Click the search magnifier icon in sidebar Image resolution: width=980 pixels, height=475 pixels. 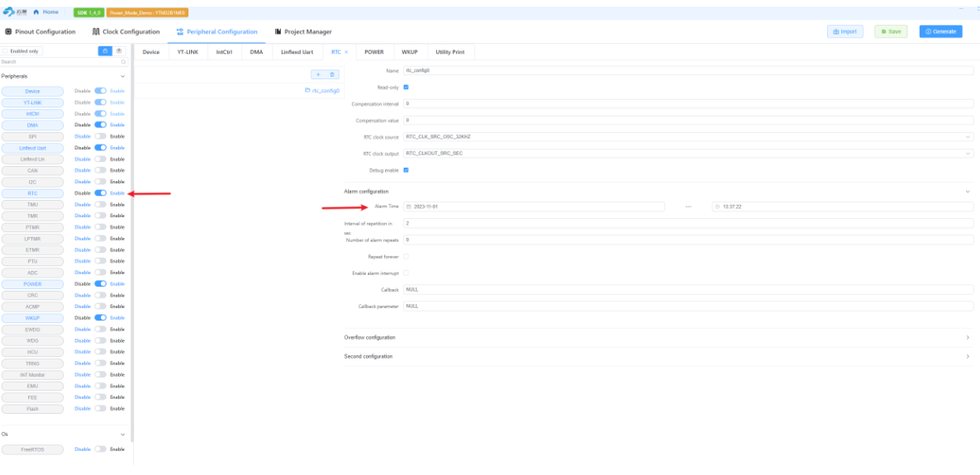[124, 62]
